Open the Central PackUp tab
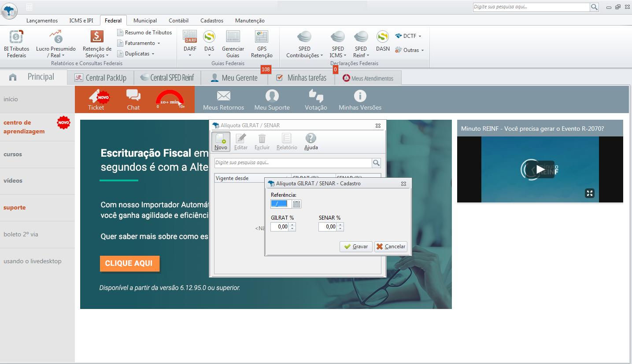Screen dimensions: 632x364 [x=100, y=78]
